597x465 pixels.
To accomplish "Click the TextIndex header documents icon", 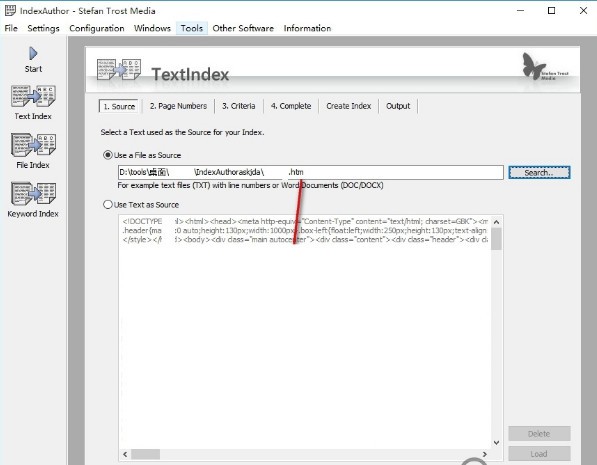I will tap(119, 70).
